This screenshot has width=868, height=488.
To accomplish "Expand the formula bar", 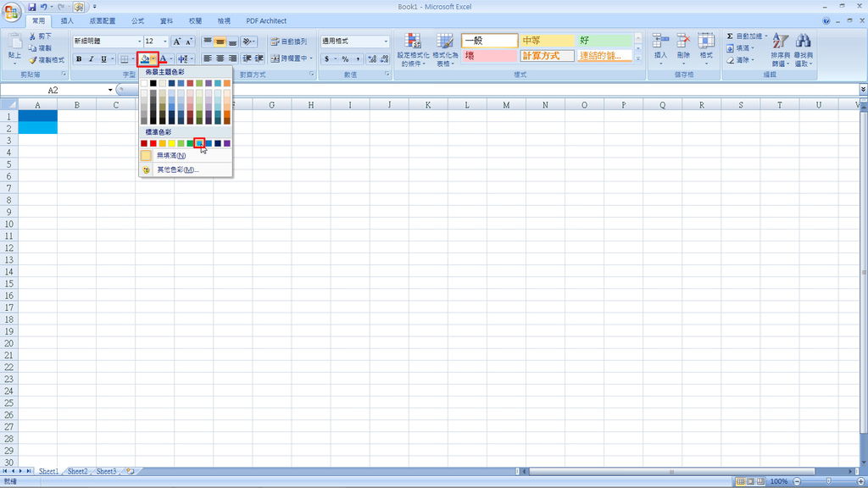I will (x=863, y=90).
